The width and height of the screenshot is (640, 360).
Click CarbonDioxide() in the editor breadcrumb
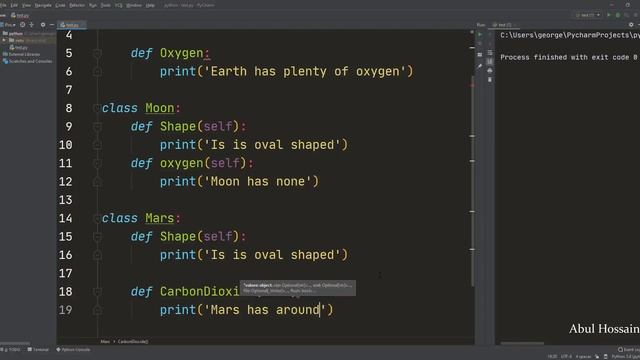(133, 342)
